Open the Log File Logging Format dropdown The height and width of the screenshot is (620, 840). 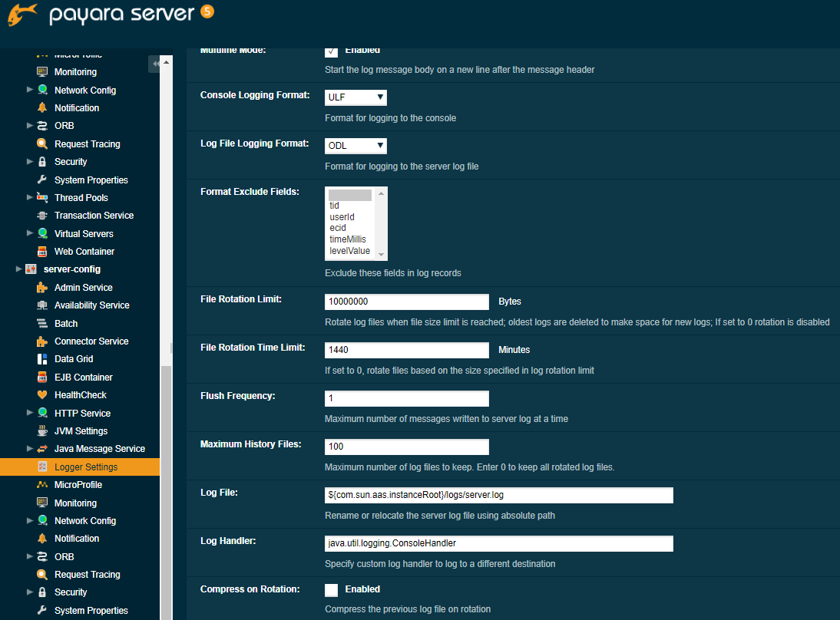(x=356, y=146)
